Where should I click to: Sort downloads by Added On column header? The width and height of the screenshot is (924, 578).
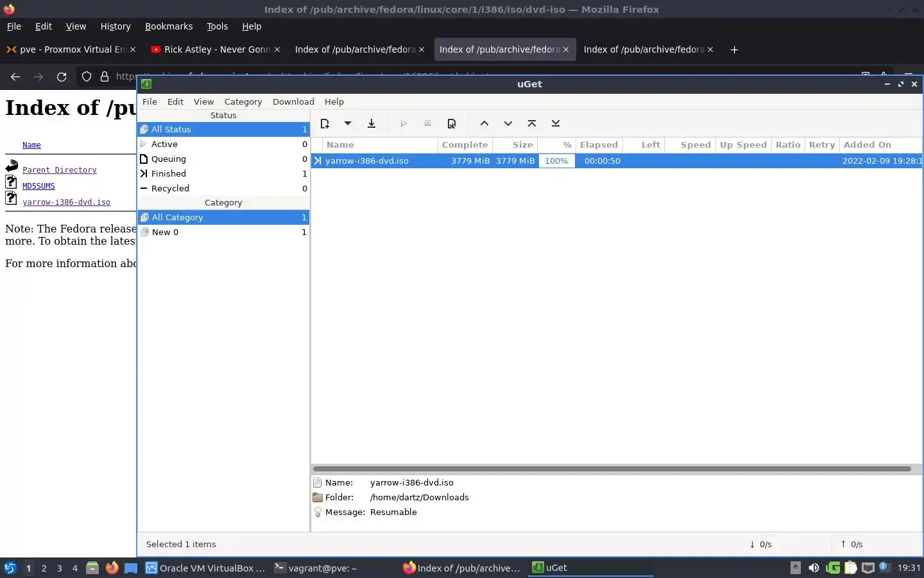pyautogui.click(x=880, y=144)
